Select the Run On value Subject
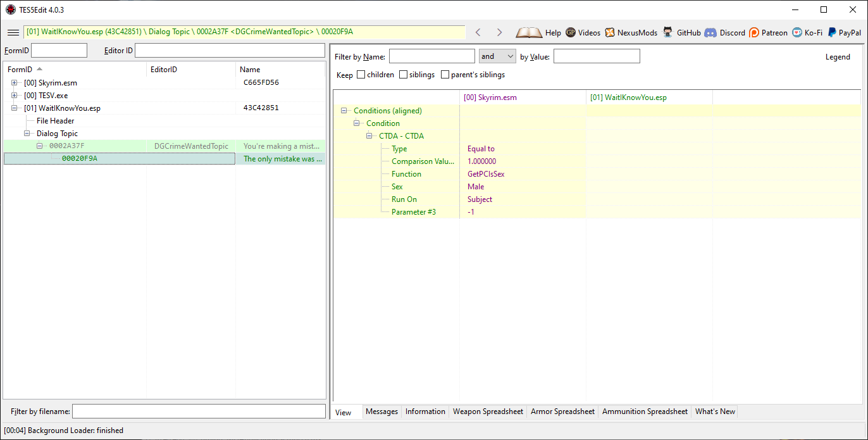The width and height of the screenshot is (868, 440). pyautogui.click(x=523, y=199)
